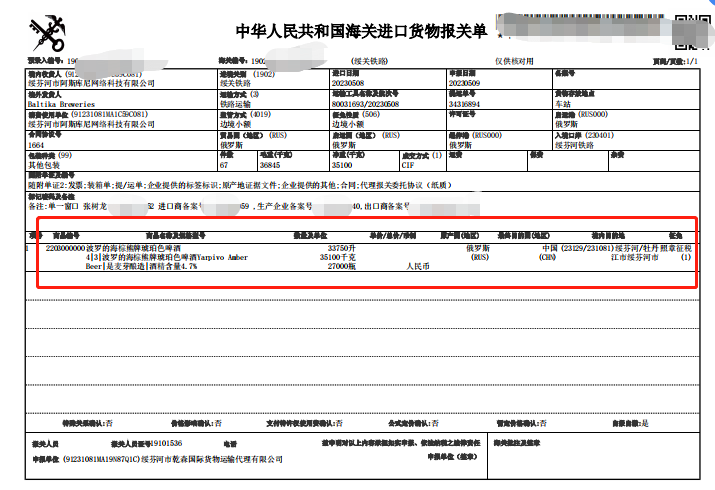Image resolution: width=715 pixels, height=490 pixels.
Task: Click the storage location 车站
Action: tap(563, 104)
